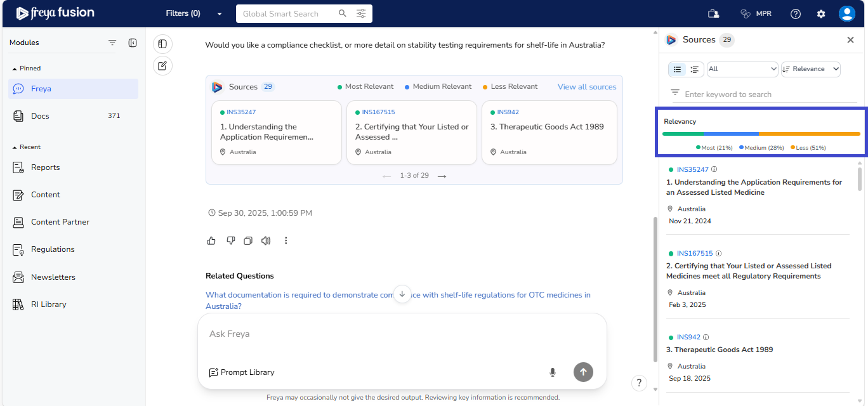Switch to compact list view toggle

[x=677, y=69]
